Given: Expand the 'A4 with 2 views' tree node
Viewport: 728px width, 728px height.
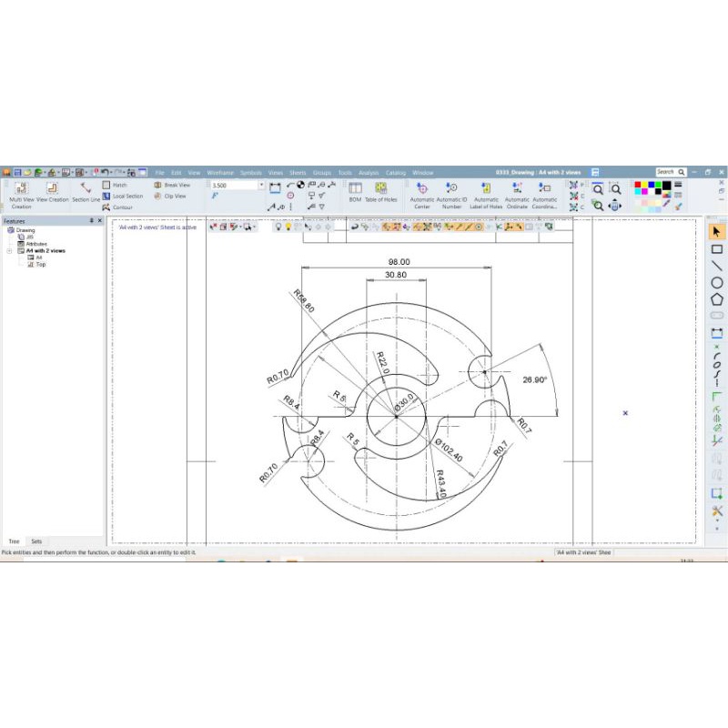Looking at the screenshot, I should (9, 250).
